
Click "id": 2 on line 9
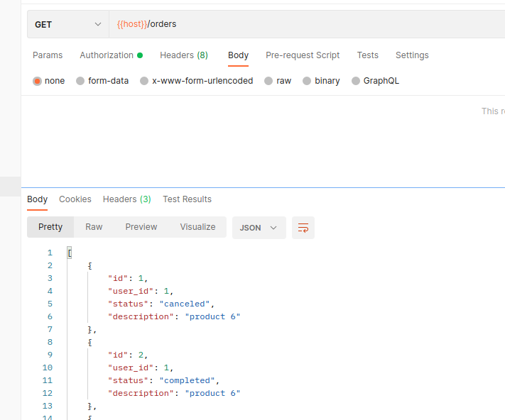[x=128, y=355]
